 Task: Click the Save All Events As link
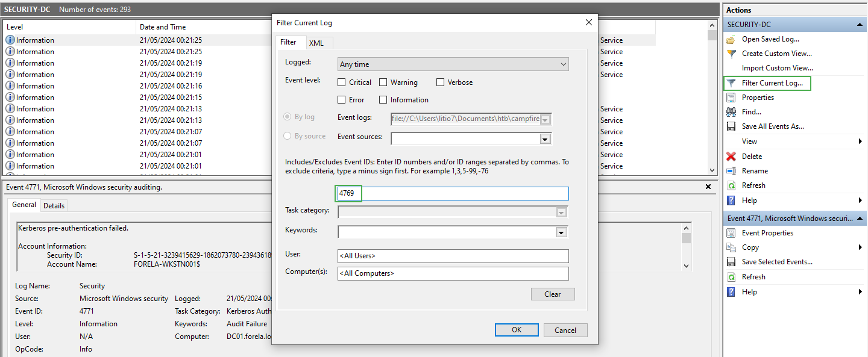[x=773, y=126]
